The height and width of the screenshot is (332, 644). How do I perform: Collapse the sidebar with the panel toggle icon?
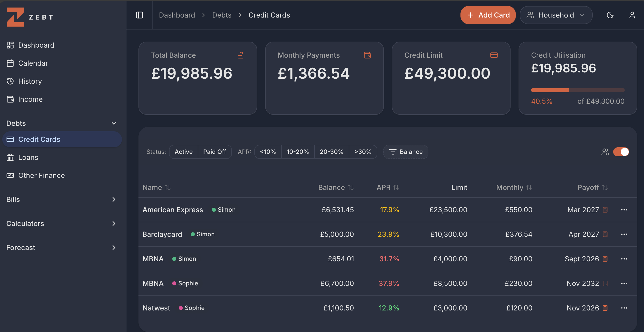pyautogui.click(x=140, y=15)
